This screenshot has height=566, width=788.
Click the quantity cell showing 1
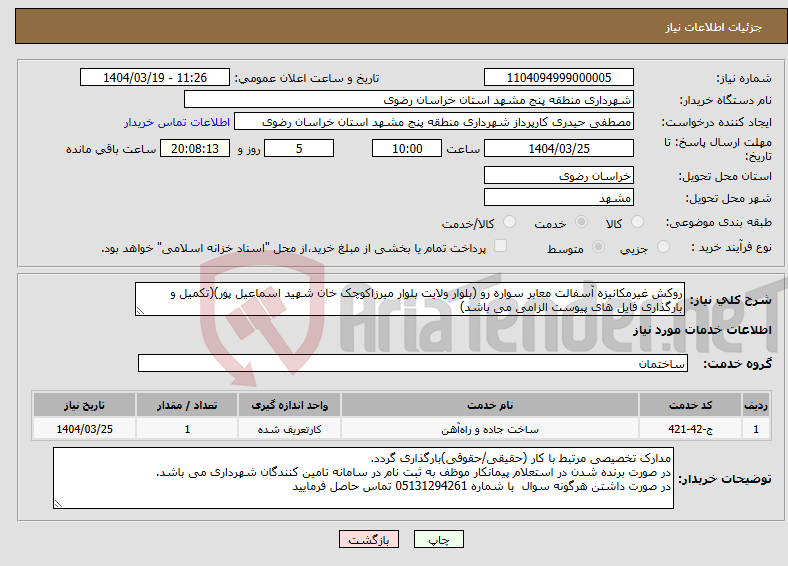point(187,429)
